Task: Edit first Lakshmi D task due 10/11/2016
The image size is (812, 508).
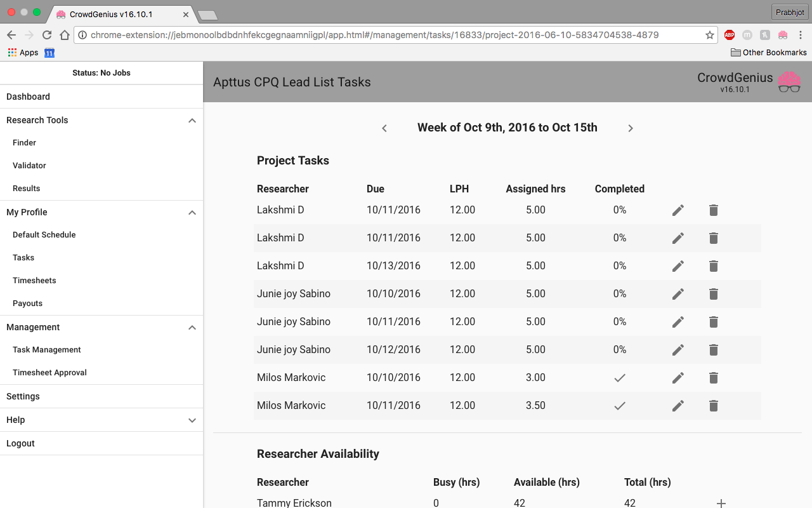Action: pyautogui.click(x=678, y=210)
